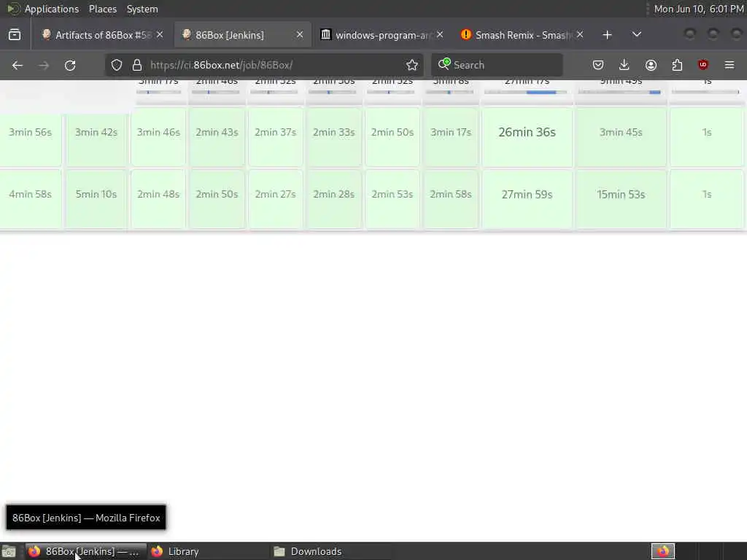Click the 5min 10s stage cell

(x=96, y=199)
